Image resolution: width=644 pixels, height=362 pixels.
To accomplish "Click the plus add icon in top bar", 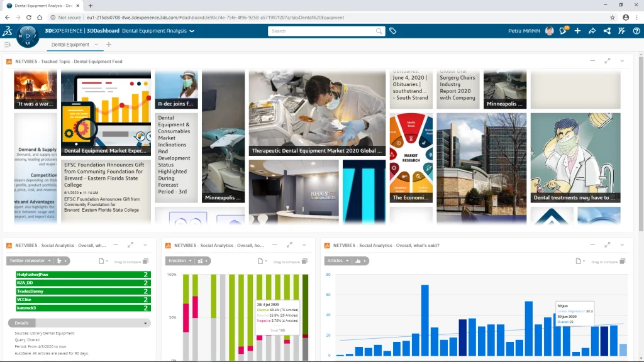I will (x=577, y=31).
